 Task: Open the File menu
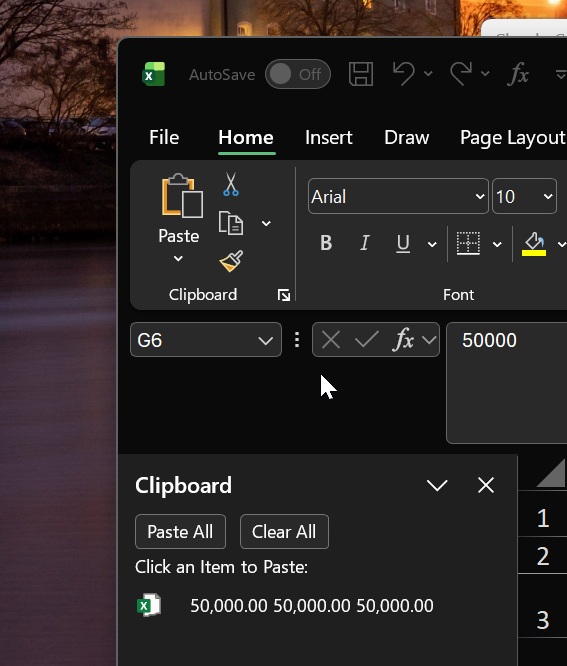164,138
